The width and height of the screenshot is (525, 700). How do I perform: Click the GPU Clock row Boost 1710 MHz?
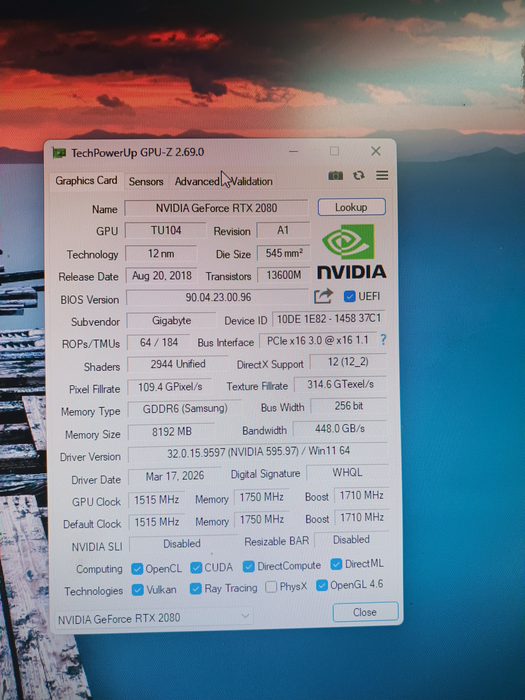tap(362, 495)
